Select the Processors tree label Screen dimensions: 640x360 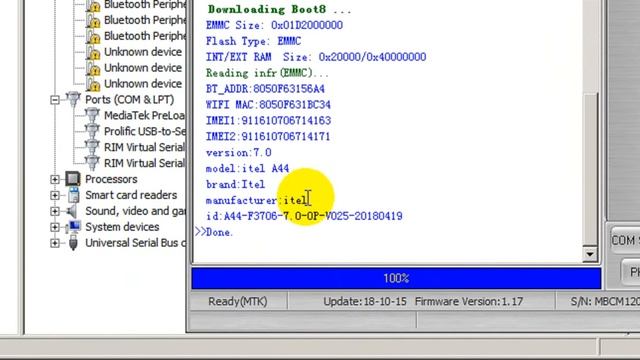click(x=111, y=179)
